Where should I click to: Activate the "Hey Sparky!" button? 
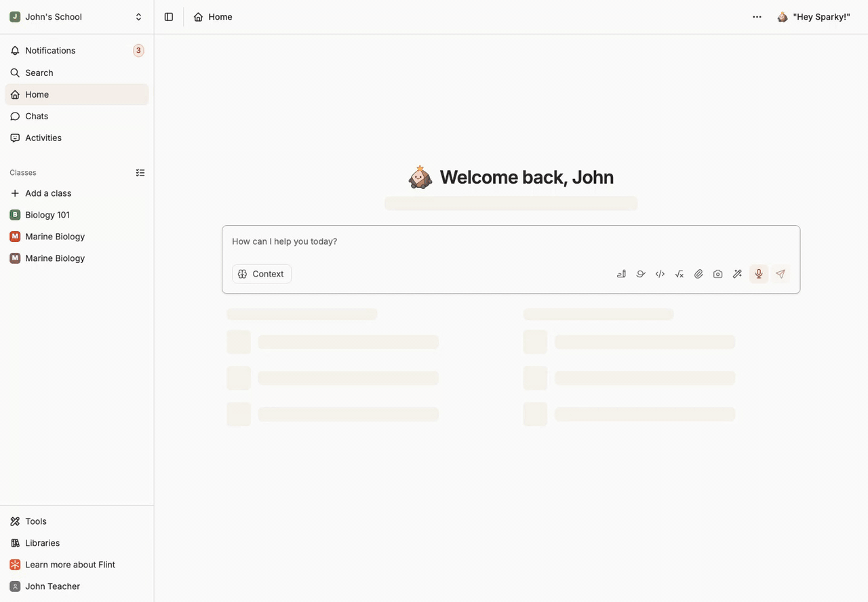point(814,17)
